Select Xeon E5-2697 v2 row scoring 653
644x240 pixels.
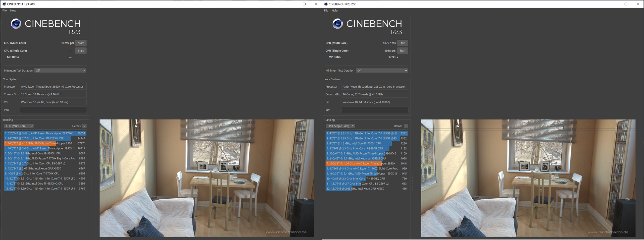coord(367,184)
